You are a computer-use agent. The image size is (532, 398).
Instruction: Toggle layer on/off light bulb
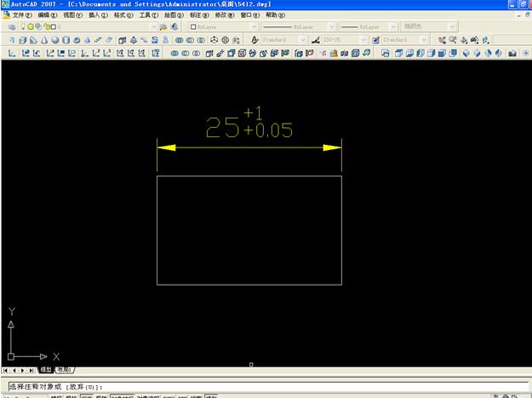pyautogui.click(x=23, y=26)
